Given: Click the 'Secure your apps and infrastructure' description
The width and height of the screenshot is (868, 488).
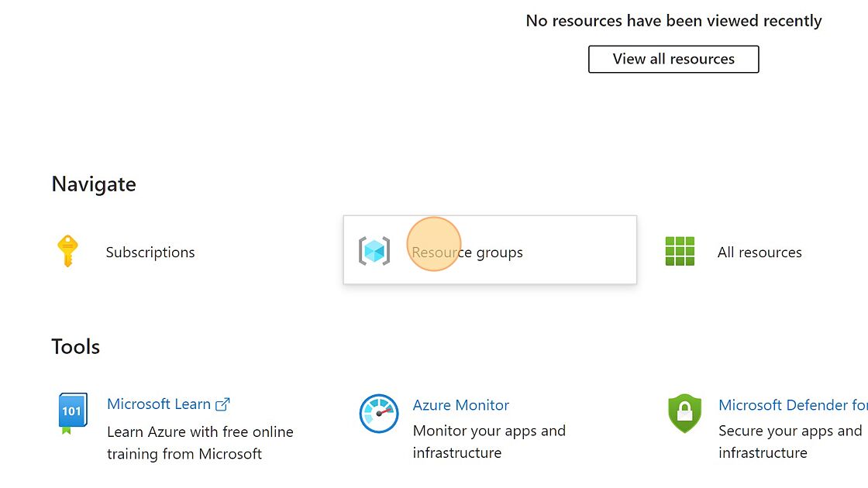Looking at the screenshot, I should [x=790, y=442].
